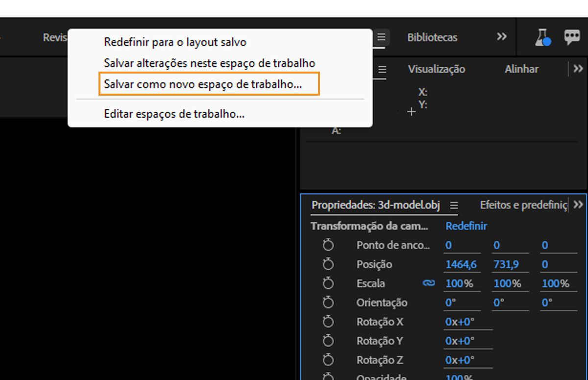Click the stopwatch for Opacidade
The image size is (588, 380).
click(328, 377)
